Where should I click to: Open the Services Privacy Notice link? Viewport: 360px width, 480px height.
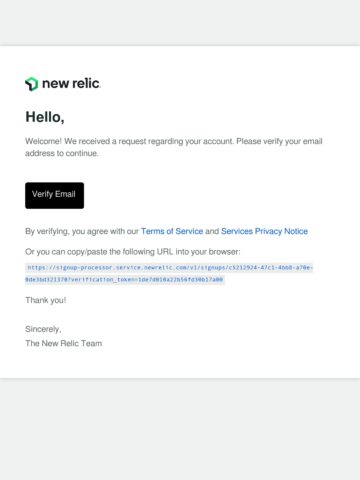[264, 231]
